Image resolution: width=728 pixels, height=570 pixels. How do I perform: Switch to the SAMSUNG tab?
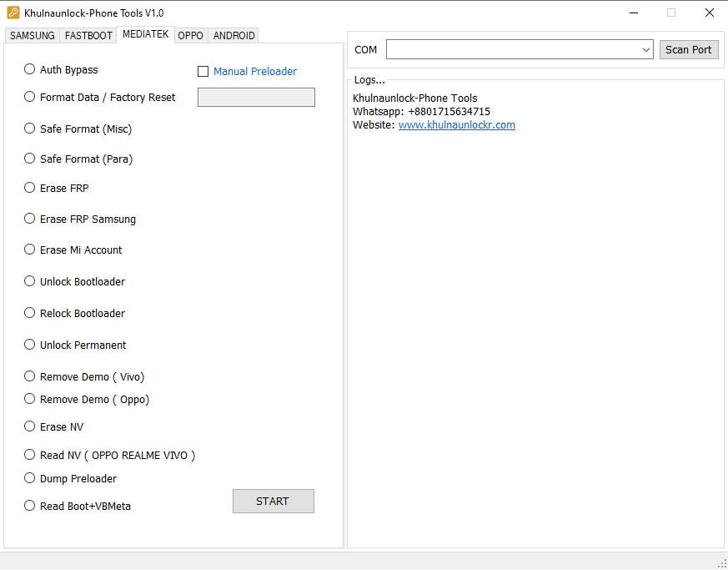click(x=32, y=36)
